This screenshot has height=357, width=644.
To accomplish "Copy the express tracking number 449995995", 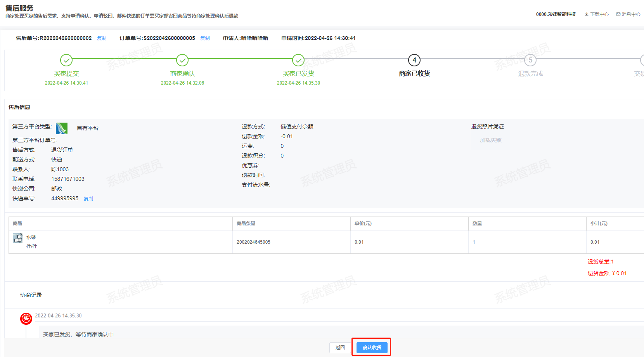I will (x=88, y=199).
